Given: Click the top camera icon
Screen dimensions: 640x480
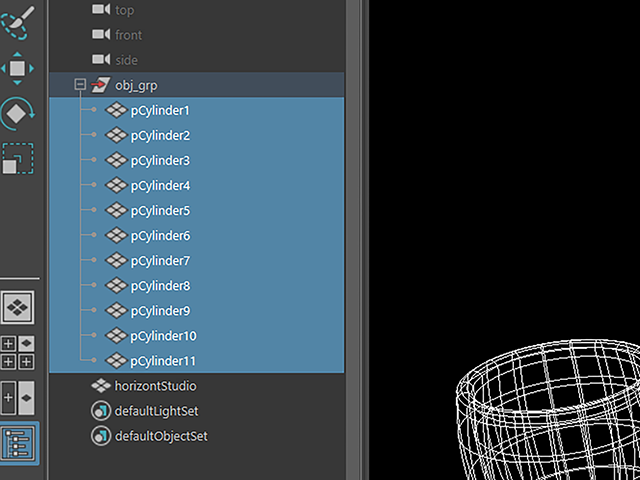Looking at the screenshot, I should coord(101,9).
